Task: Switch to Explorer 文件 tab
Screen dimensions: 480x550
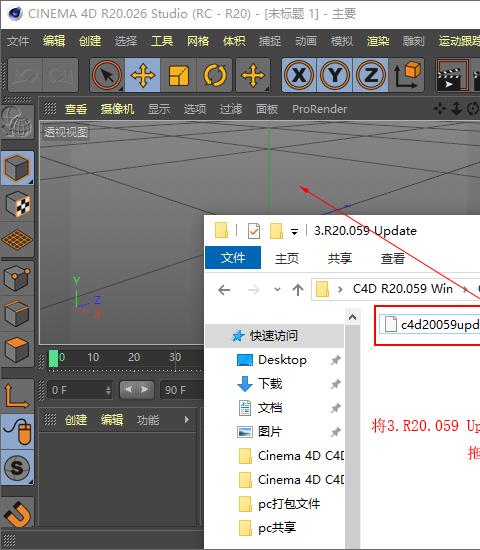Action: coord(233,258)
